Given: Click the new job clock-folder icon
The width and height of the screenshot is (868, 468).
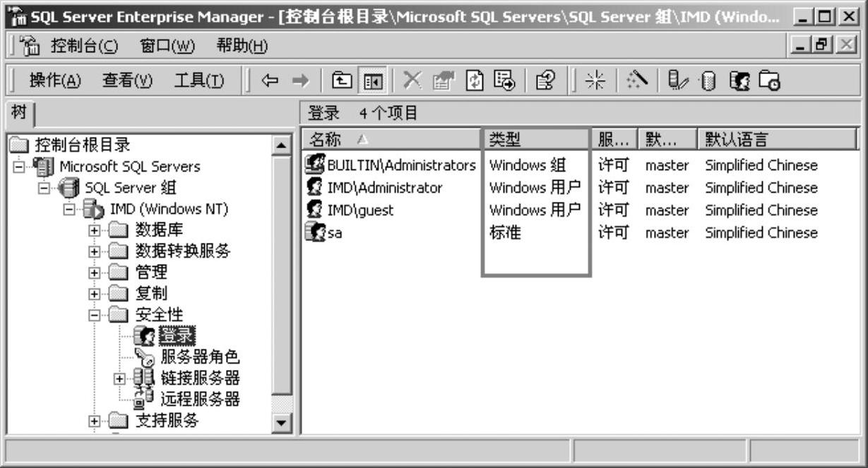Looking at the screenshot, I should click(770, 81).
